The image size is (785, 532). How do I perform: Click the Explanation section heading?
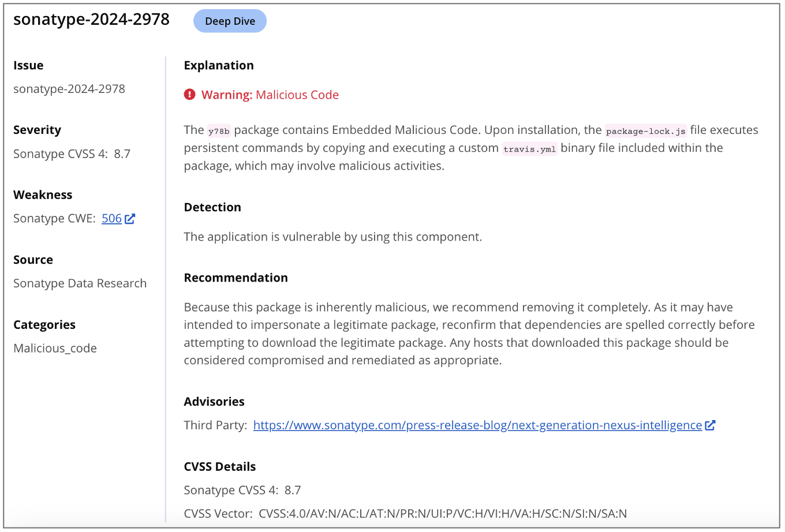pyautogui.click(x=219, y=66)
